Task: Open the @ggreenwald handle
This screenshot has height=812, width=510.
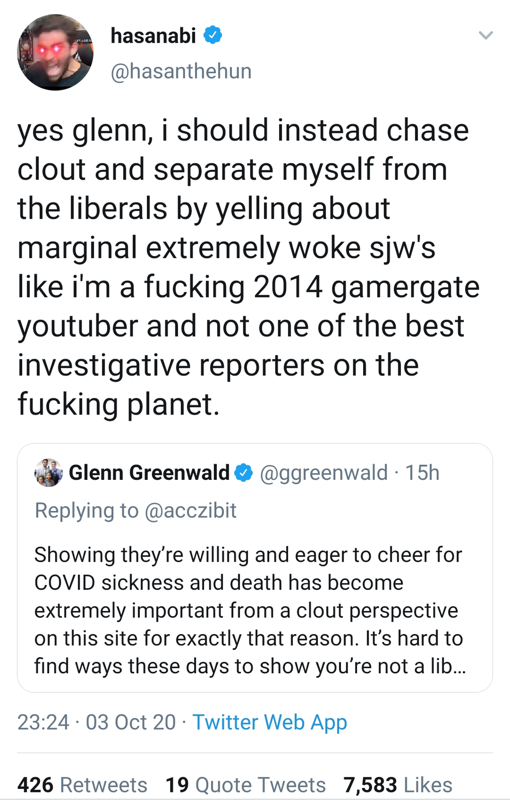Action: coord(323,473)
